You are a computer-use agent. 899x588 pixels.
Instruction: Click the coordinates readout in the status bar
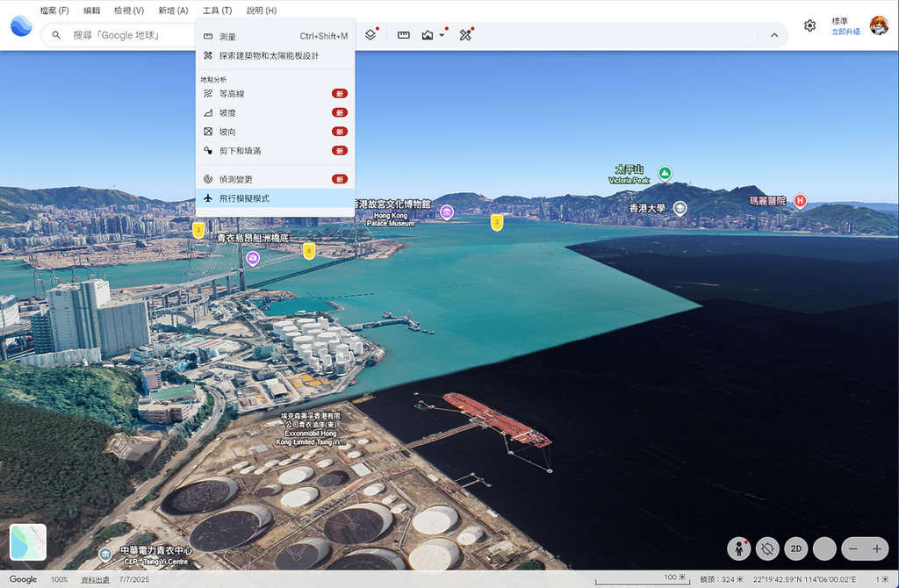pos(804,579)
